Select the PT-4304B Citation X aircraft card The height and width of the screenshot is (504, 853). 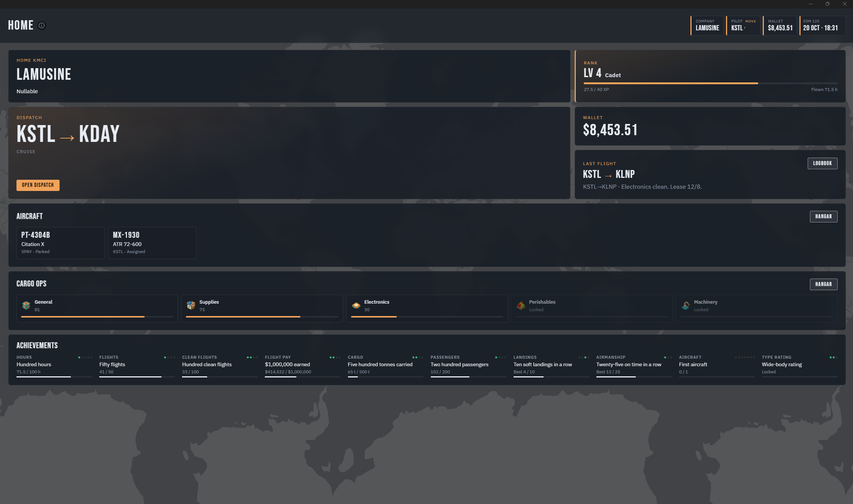tap(60, 243)
